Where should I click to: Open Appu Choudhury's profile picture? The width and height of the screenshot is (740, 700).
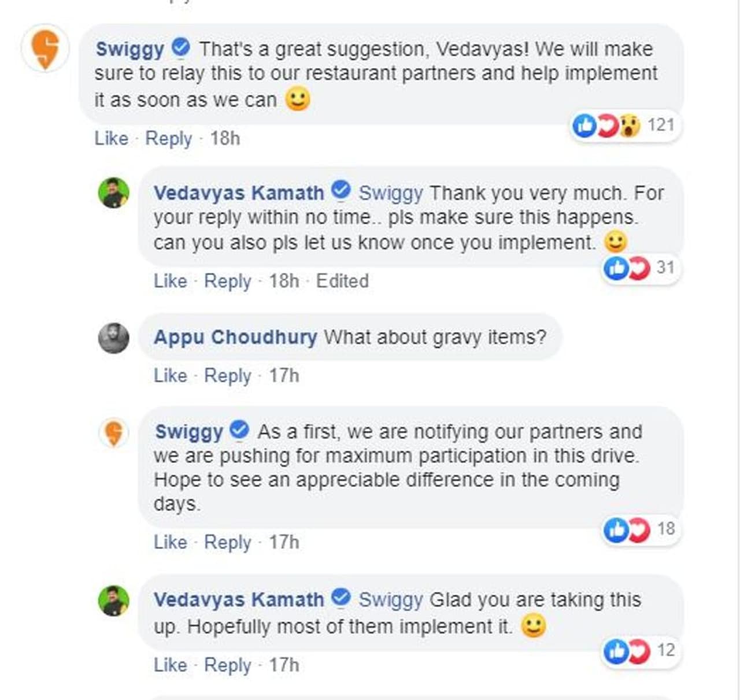point(113,338)
